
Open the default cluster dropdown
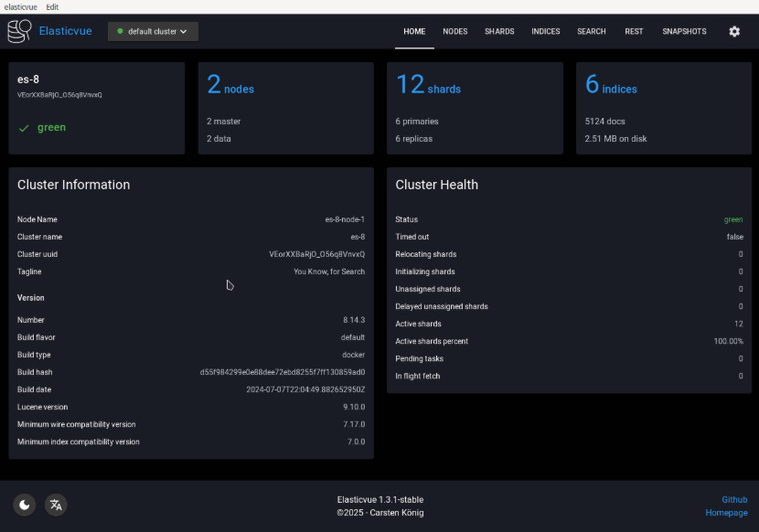(x=153, y=31)
